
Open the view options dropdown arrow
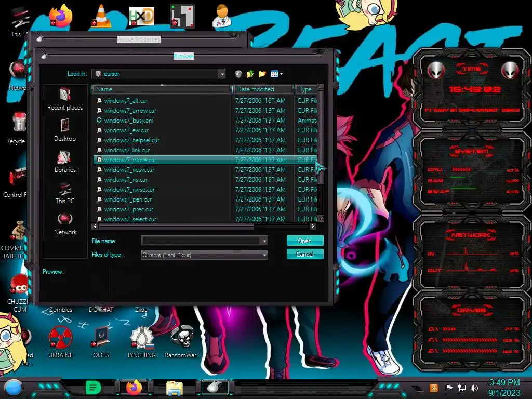pyautogui.click(x=281, y=74)
